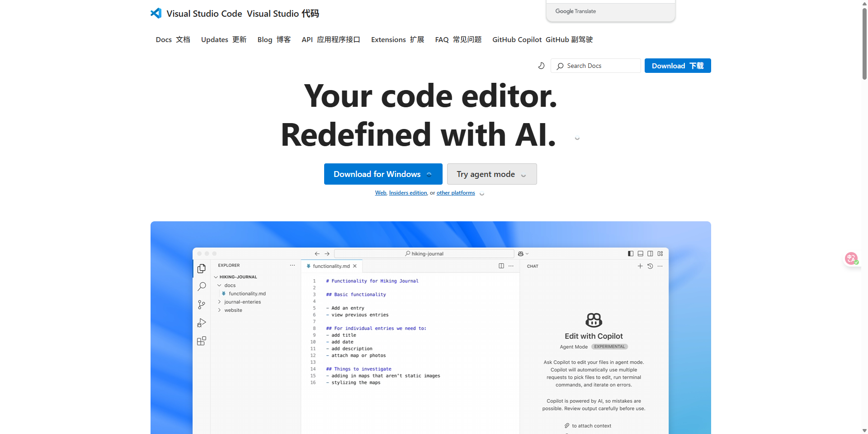Click the Your code editor heading
Screen dimensions: 868x434
(x=430, y=96)
